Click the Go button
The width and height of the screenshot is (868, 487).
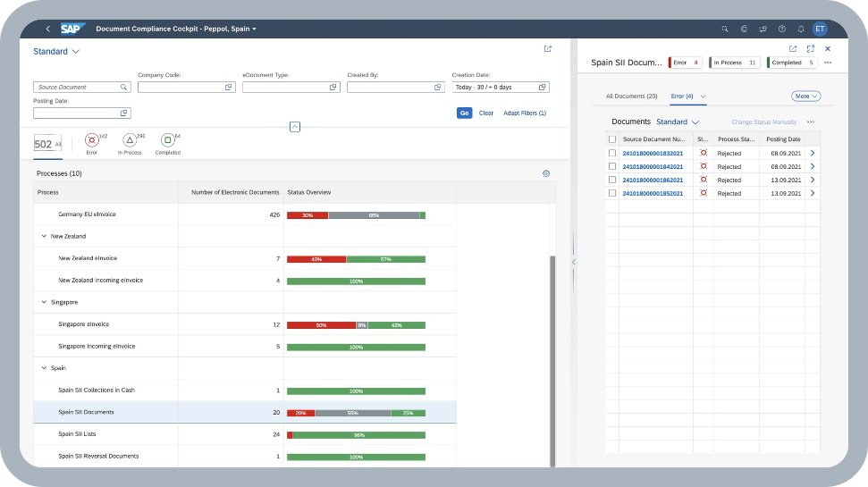pos(465,113)
